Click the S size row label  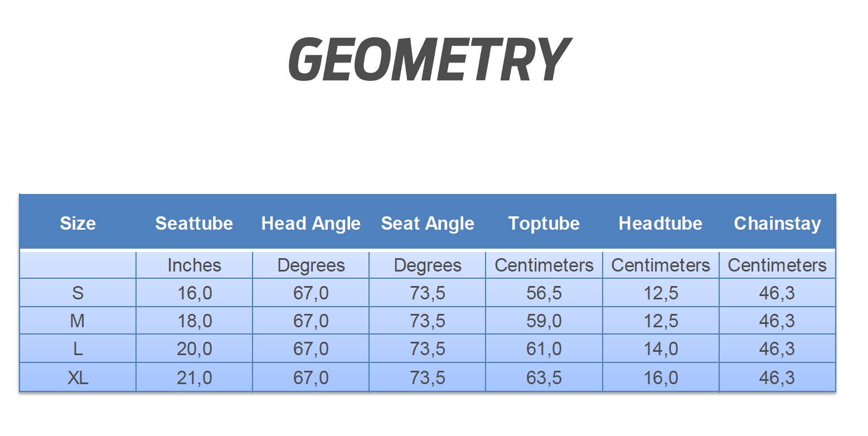(x=77, y=293)
